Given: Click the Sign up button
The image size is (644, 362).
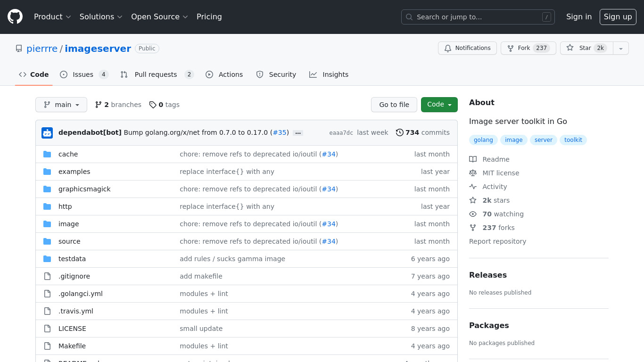Looking at the screenshot, I should click(618, 17).
